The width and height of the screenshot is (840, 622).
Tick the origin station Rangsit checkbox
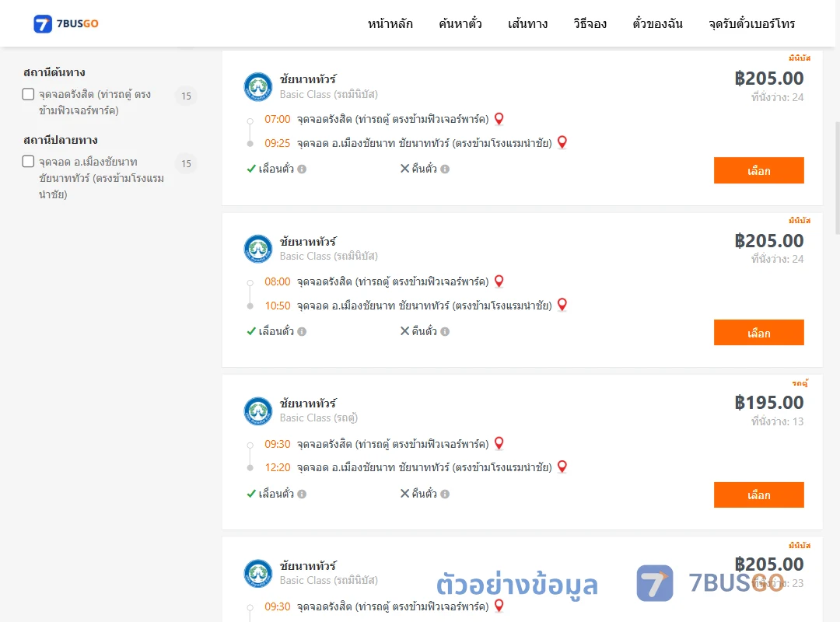(29, 94)
